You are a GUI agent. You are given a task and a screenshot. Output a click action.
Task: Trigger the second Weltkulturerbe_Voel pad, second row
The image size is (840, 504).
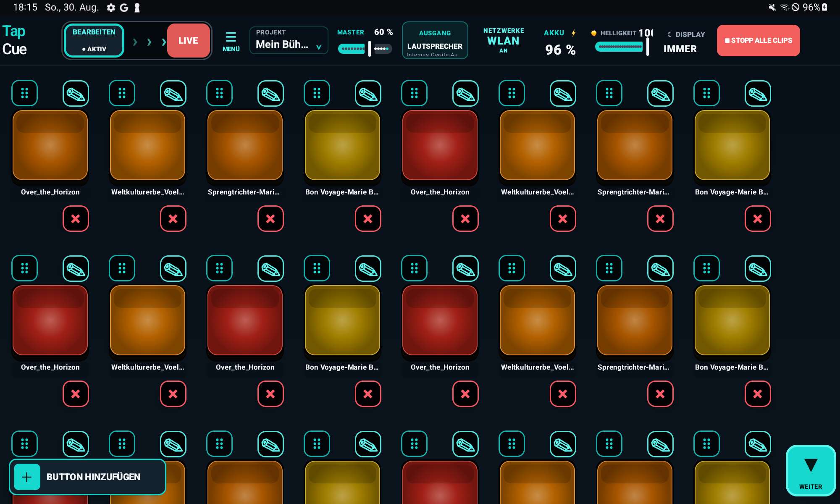537,320
